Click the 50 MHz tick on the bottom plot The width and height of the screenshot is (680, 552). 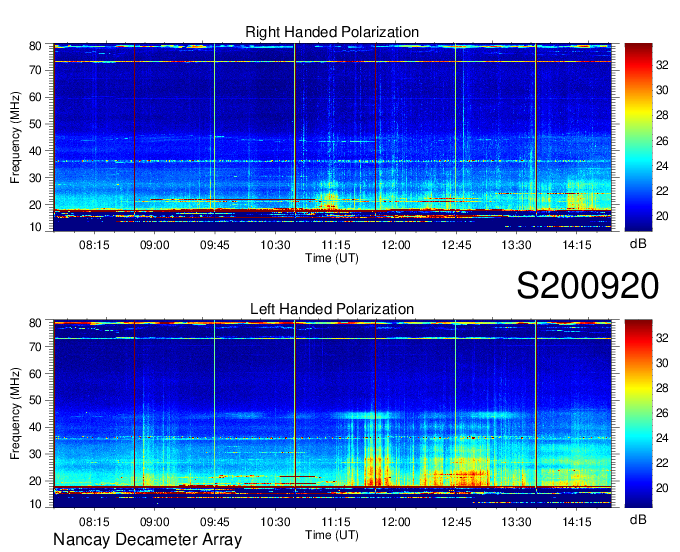click(x=35, y=400)
